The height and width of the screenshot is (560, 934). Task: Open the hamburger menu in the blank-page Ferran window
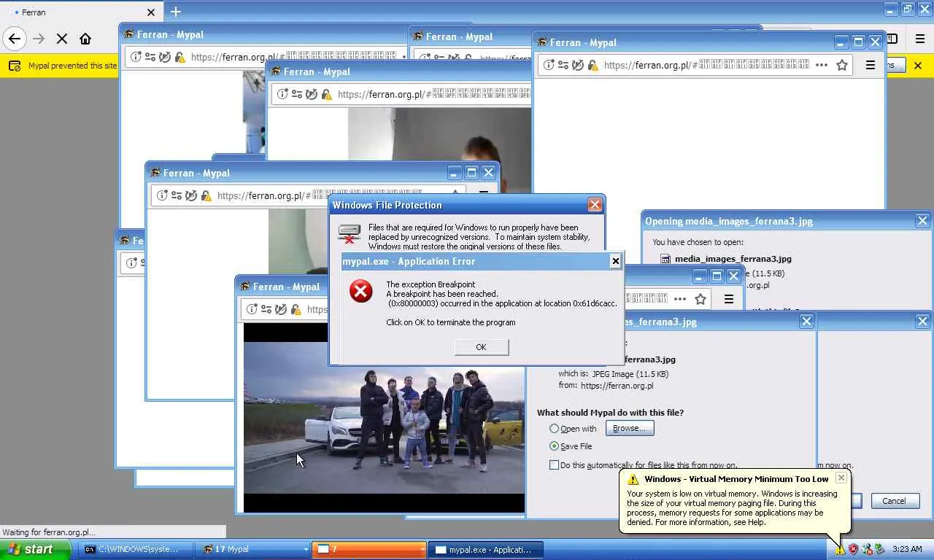pos(870,65)
